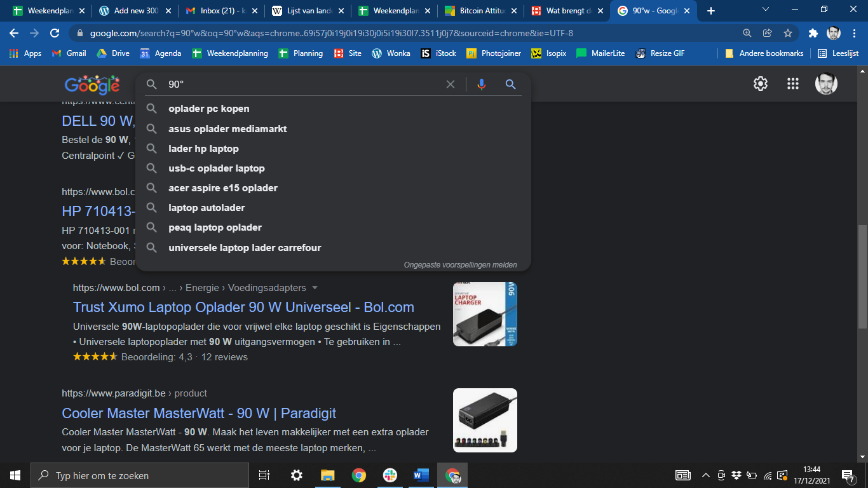Click the Google logo

pos(92,85)
